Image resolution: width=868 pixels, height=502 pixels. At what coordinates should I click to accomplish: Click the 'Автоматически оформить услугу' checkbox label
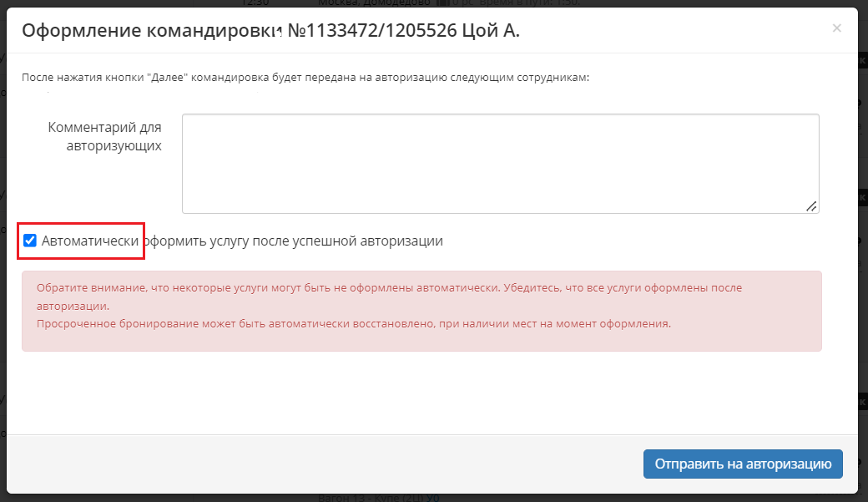click(x=242, y=241)
